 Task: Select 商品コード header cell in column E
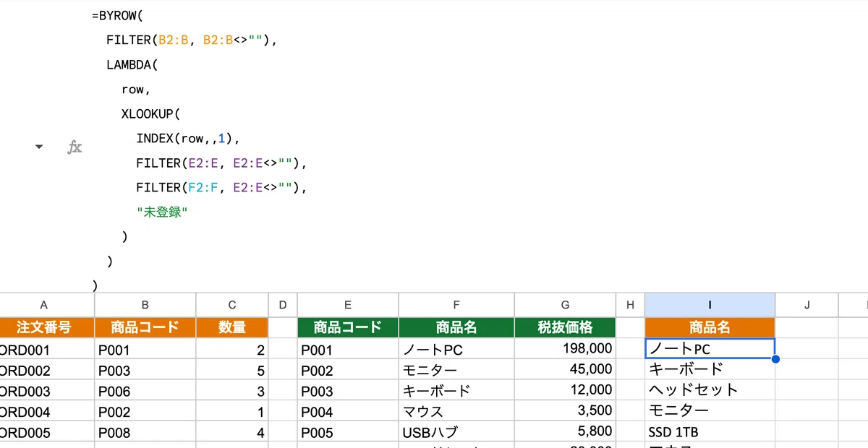tap(348, 327)
